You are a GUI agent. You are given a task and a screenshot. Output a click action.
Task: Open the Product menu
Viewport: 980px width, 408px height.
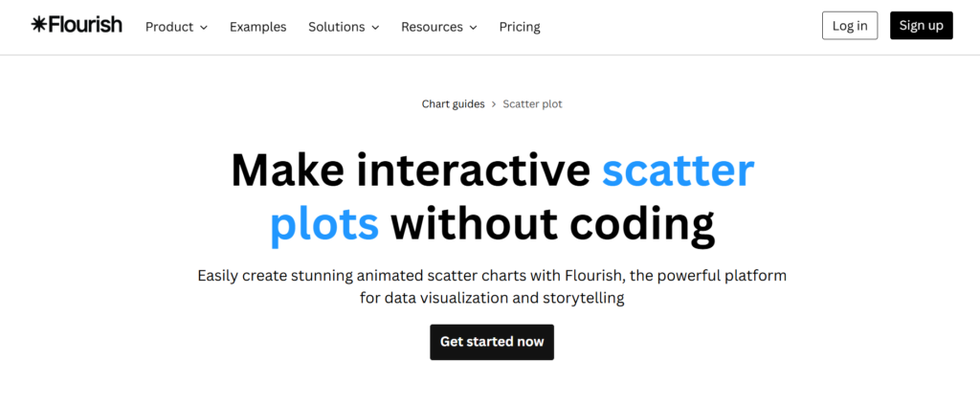(169, 27)
